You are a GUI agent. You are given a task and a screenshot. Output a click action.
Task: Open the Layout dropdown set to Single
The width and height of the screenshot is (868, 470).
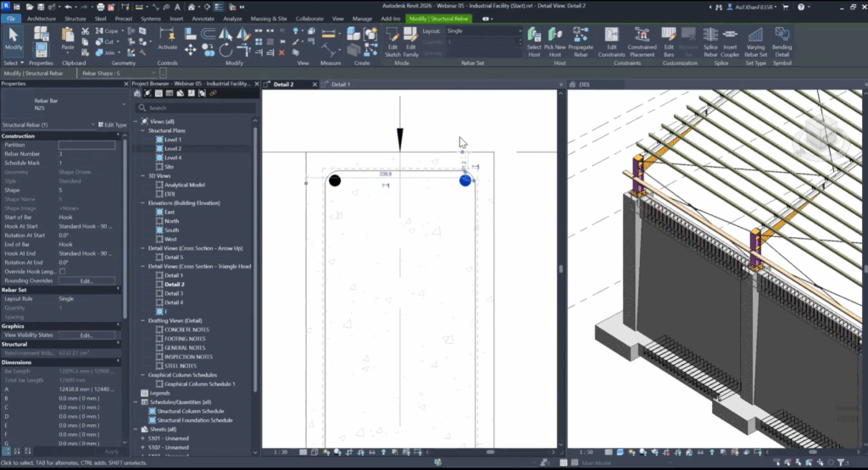tap(484, 31)
